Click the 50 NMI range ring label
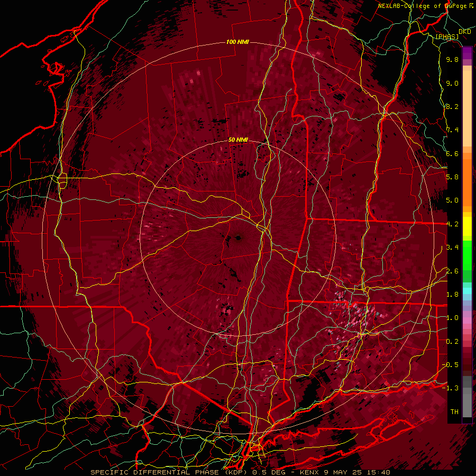 [x=238, y=140]
